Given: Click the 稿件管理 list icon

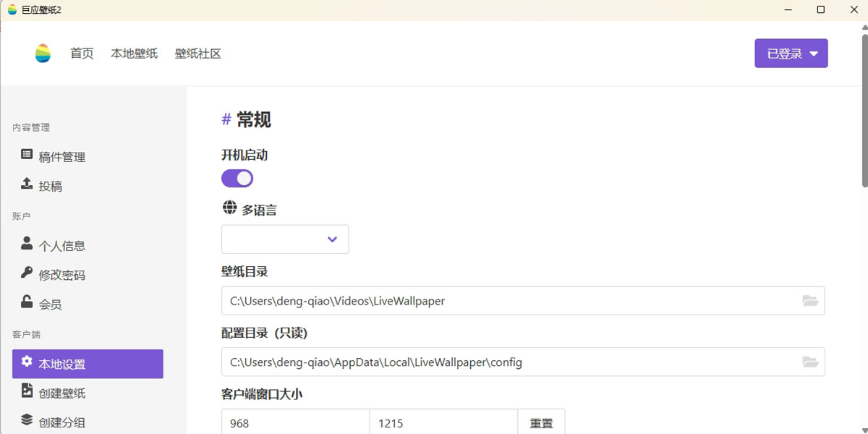Looking at the screenshot, I should [27, 154].
